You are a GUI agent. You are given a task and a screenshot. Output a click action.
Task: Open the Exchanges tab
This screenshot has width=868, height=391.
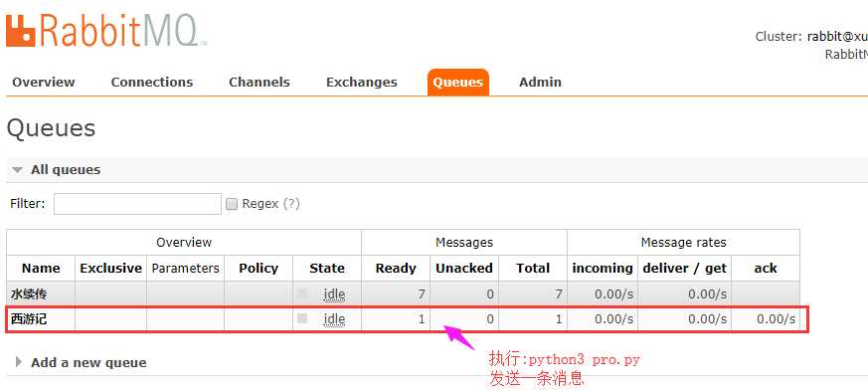coord(362,82)
